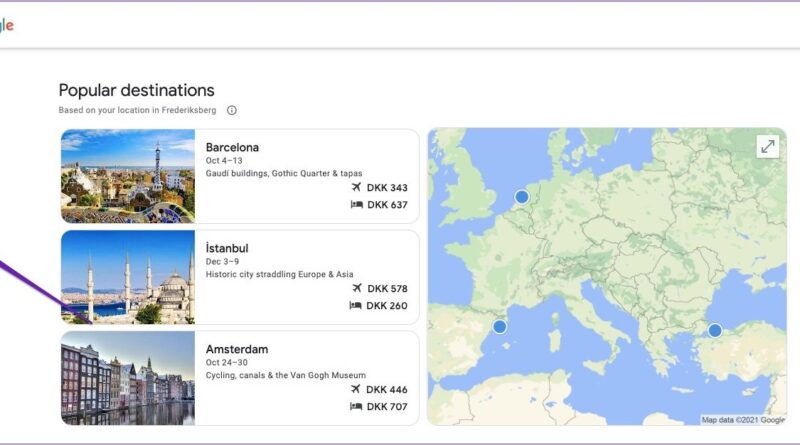Click the hotel bed icon in the Barcelona card
Image resolution: width=800 pixels, height=445 pixels.
pos(356,205)
